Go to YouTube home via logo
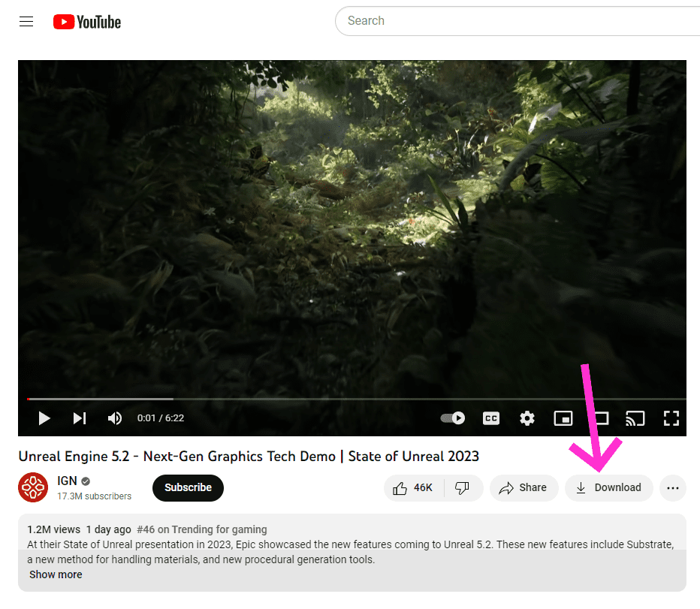This screenshot has height=609, width=700. coord(87,22)
